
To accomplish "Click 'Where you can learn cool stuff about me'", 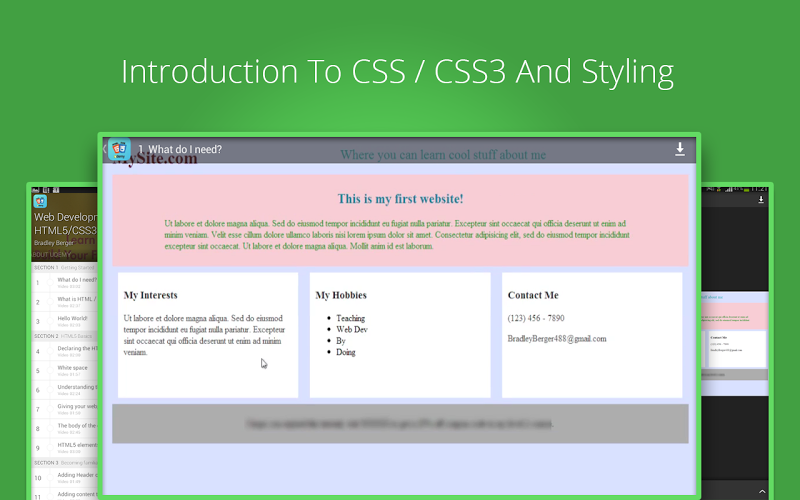I will coord(443,155).
